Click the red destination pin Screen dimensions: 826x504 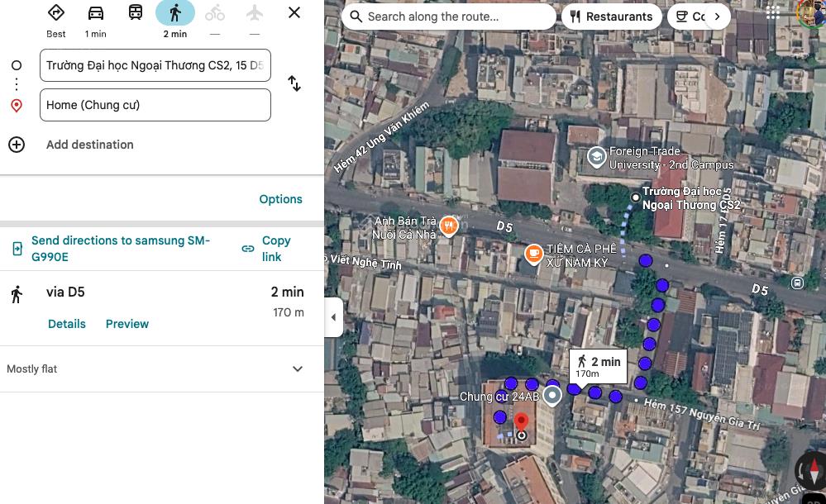coord(521,422)
